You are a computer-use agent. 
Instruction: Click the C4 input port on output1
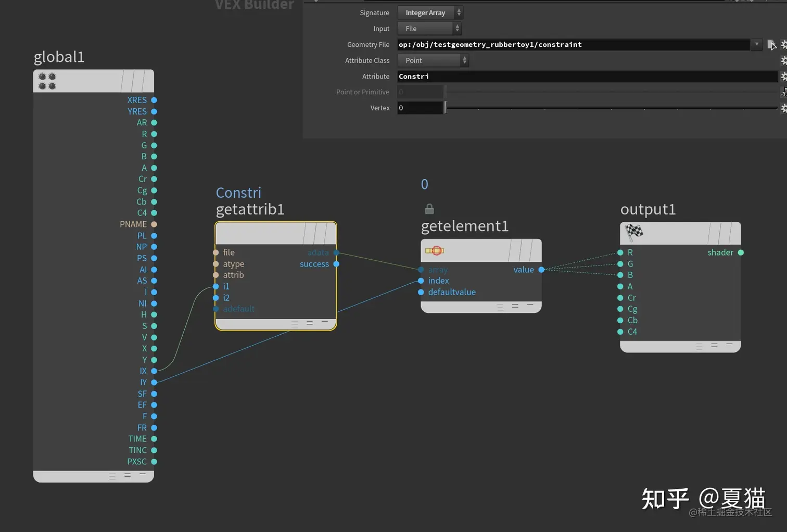[620, 332]
